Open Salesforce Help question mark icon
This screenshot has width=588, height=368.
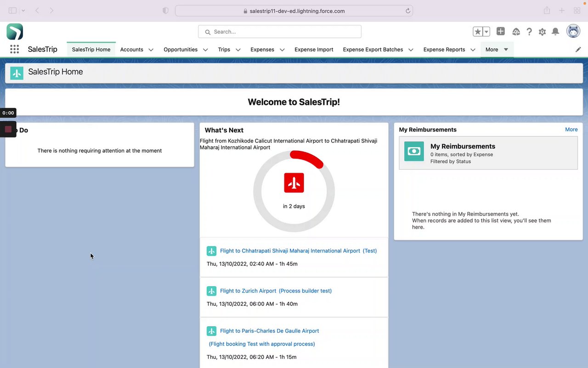coord(529,32)
